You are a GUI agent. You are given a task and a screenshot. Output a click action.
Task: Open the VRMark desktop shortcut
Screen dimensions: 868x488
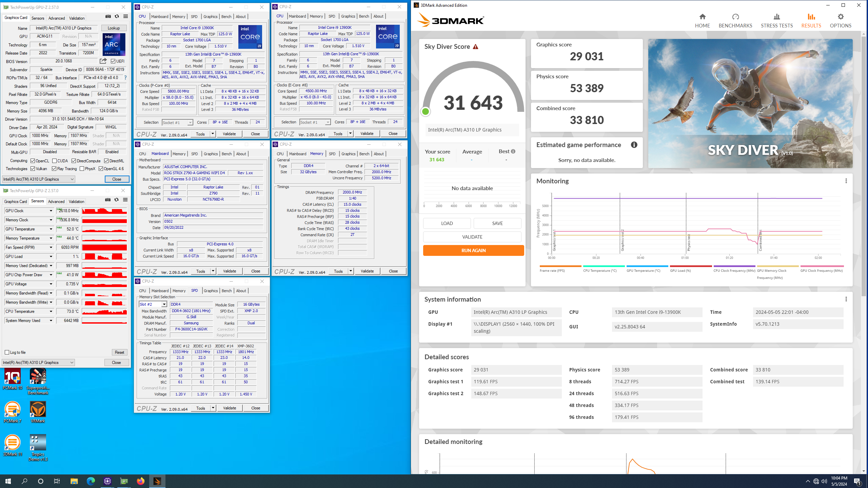pyautogui.click(x=38, y=412)
